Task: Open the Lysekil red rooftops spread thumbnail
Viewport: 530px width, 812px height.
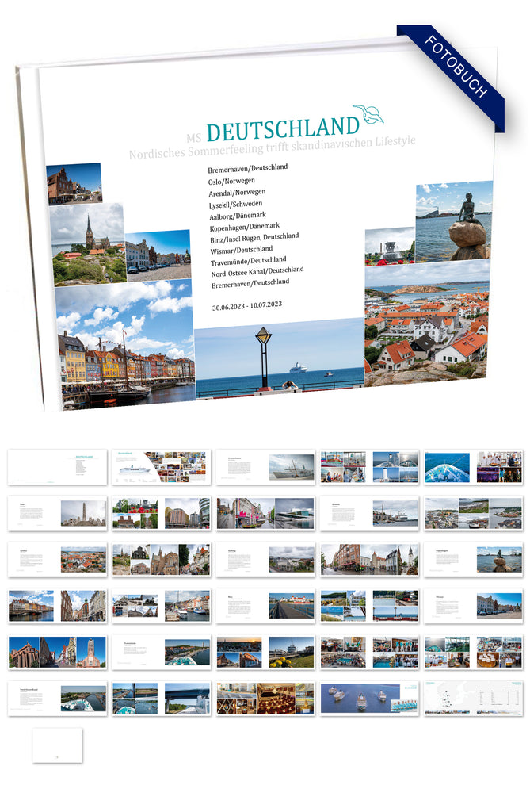Action: click(58, 559)
